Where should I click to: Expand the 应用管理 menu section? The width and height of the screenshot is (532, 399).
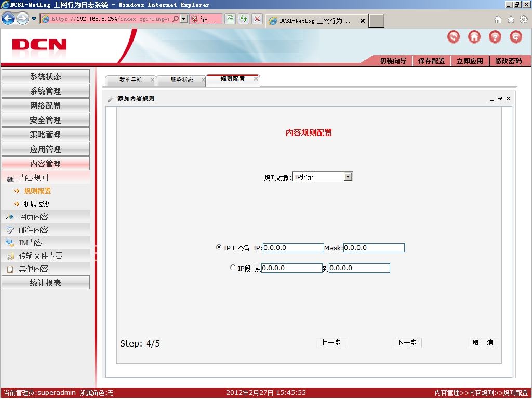pos(46,149)
